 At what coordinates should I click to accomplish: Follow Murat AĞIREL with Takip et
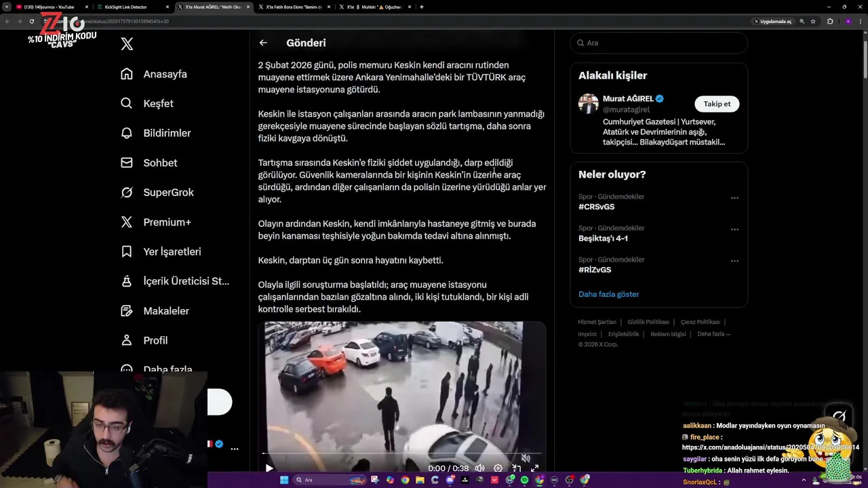click(717, 104)
